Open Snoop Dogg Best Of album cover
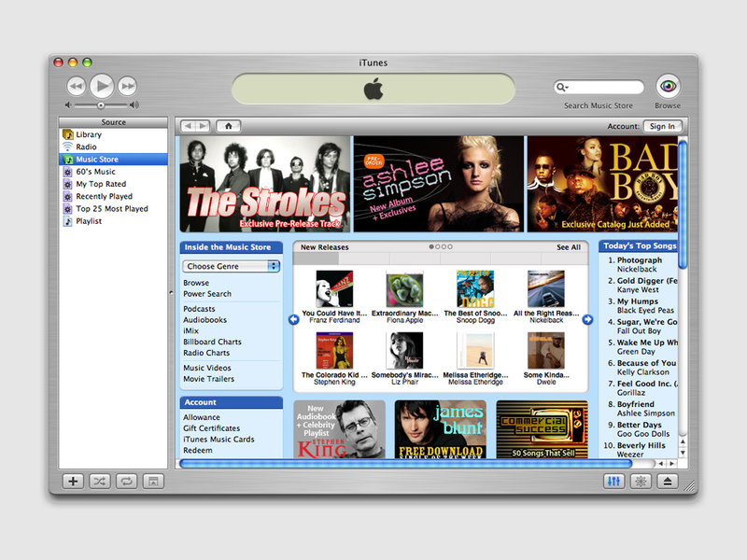Image resolution: width=747 pixels, height=560 pixels. 475,288
